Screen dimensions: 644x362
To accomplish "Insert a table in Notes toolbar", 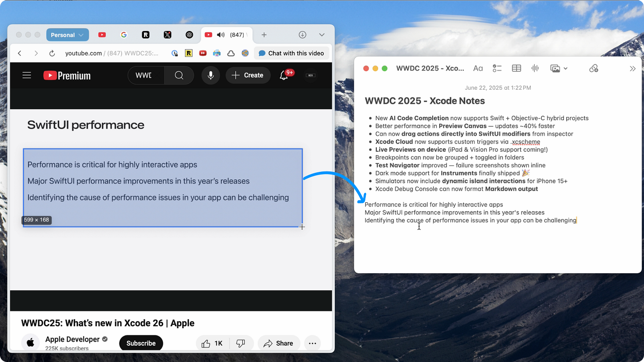I will 516,69.
